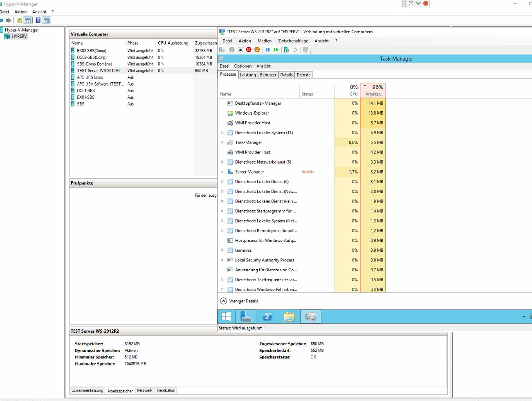532x401 pixels.
Task: Open the Replikation tab in VM details
Action: tap(166, 390)
